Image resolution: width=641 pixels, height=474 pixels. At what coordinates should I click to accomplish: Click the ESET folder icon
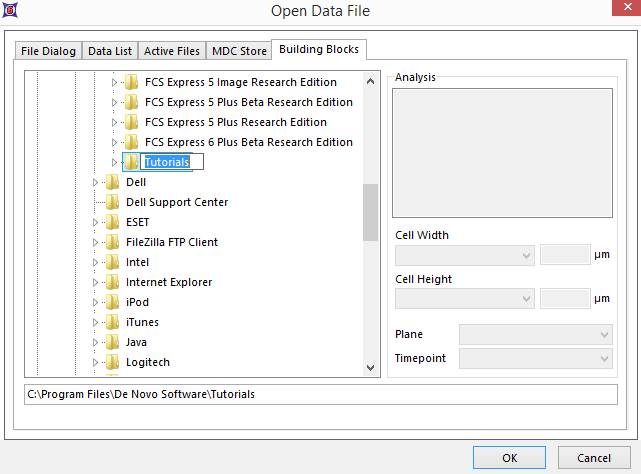click(112, 222)
